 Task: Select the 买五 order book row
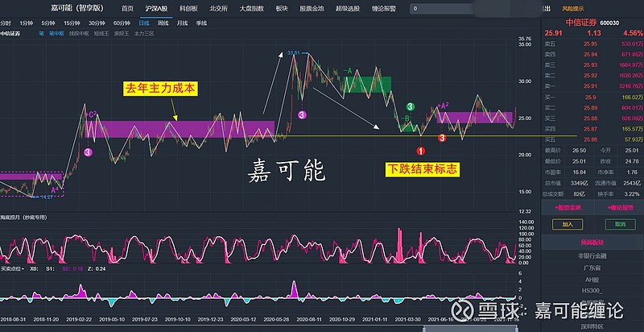pyautogui.click(x=592, y=139)
